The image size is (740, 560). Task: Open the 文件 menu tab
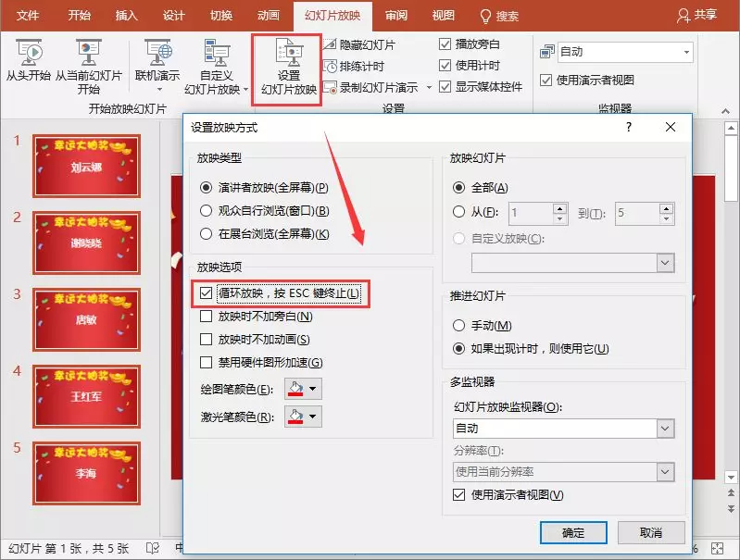[x=28, y=16]
